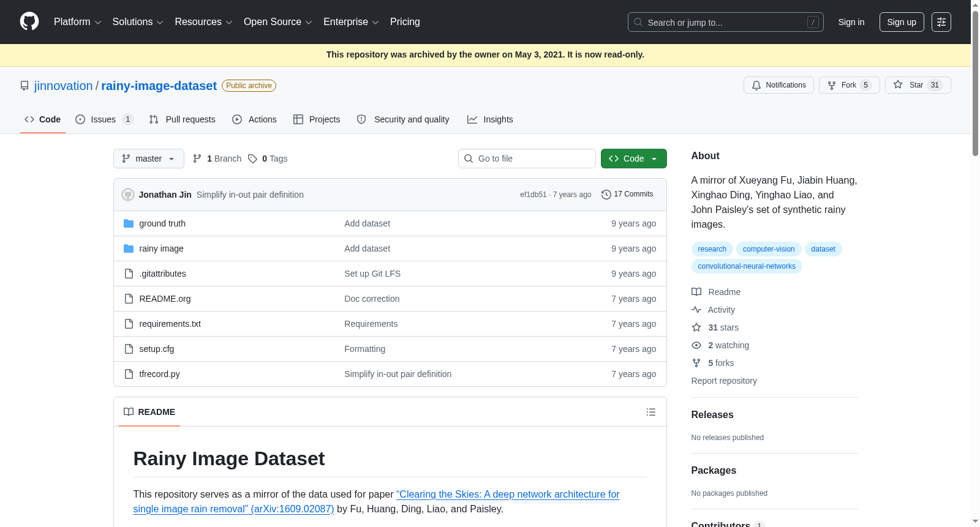Open the green Code dropdown

(x=634, y=159)
